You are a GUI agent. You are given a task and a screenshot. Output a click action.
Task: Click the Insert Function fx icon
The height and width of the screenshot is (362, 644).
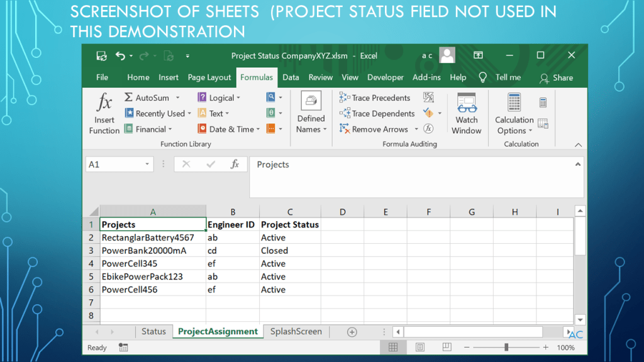[104, 103]
